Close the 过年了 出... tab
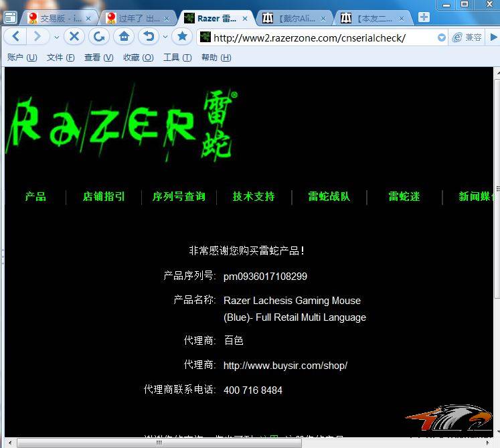Image resolution: width=500 pixels, height=448 pixels. [x=167, y=19]
